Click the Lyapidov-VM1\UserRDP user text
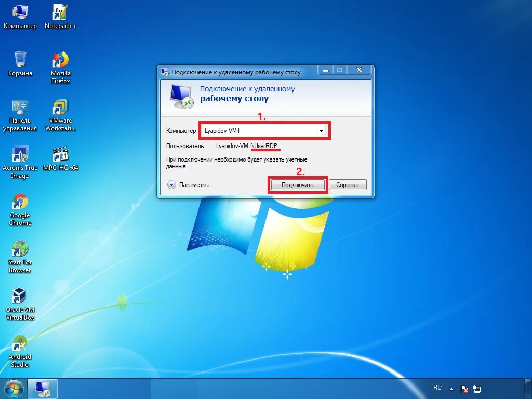The image size is (532, 399). 247,146
